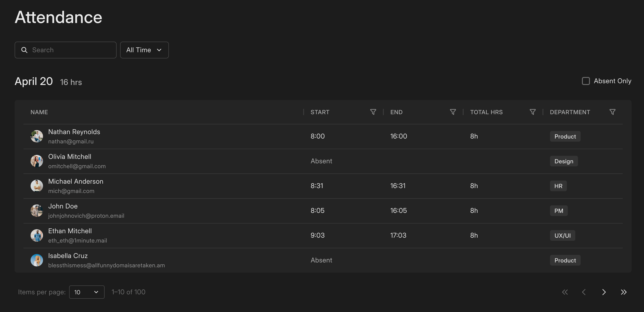Click Nathan Reynolds' avatar thumbnail

click(37, 136)
